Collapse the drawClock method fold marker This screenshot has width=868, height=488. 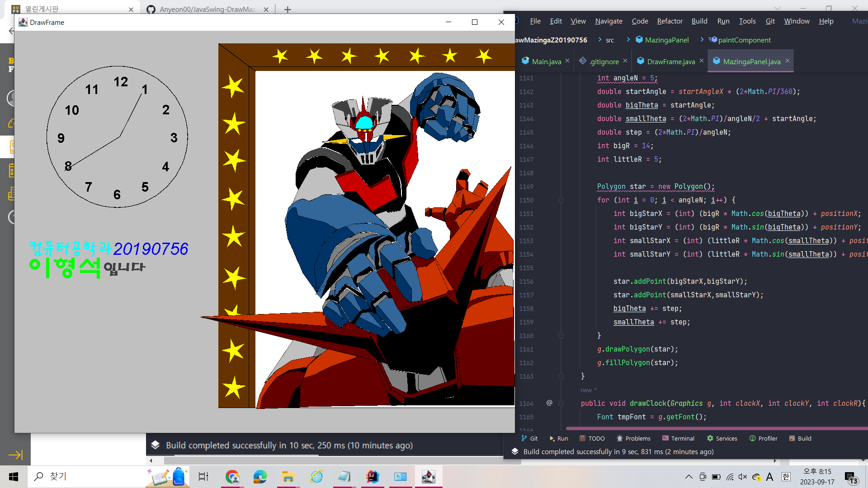pyautogui.click(x=561, y=404)
